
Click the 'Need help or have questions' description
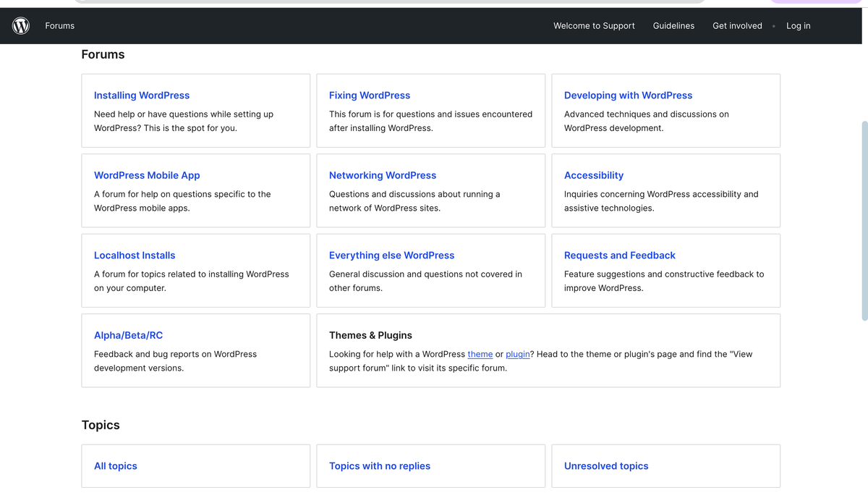point(184,121)
